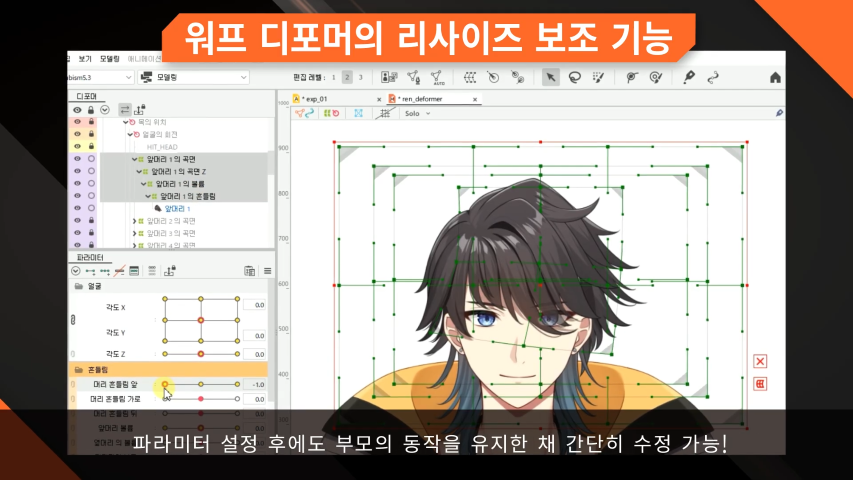Select the 앞머리 1 art mesh
Screen dimensions: 853x480
(x=177, y=208)
